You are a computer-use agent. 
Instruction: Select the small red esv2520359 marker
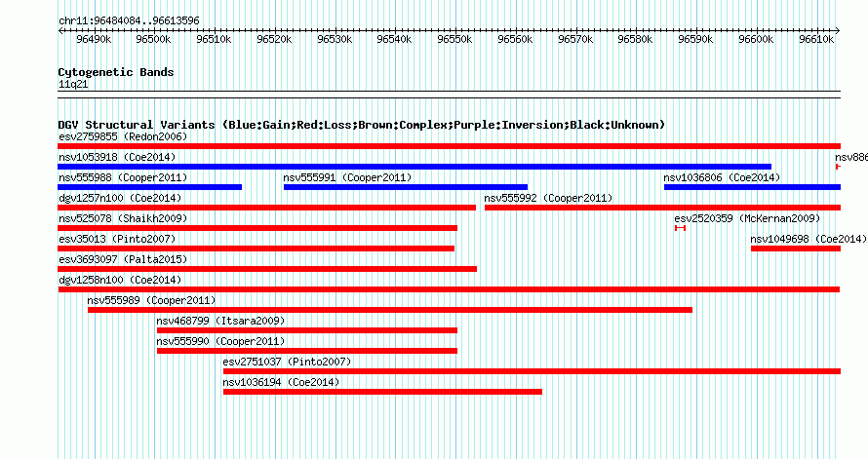pos(681,228)
